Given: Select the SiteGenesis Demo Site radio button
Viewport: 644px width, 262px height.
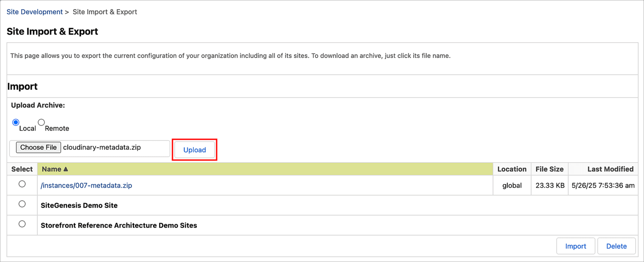Looking at the screenshot, I should point(22,204).
